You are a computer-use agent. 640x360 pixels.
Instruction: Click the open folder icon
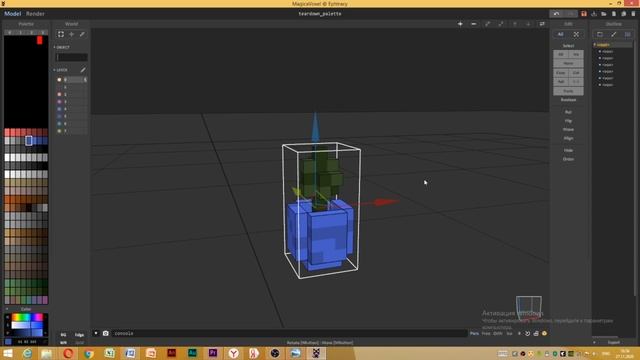(604, 14)
